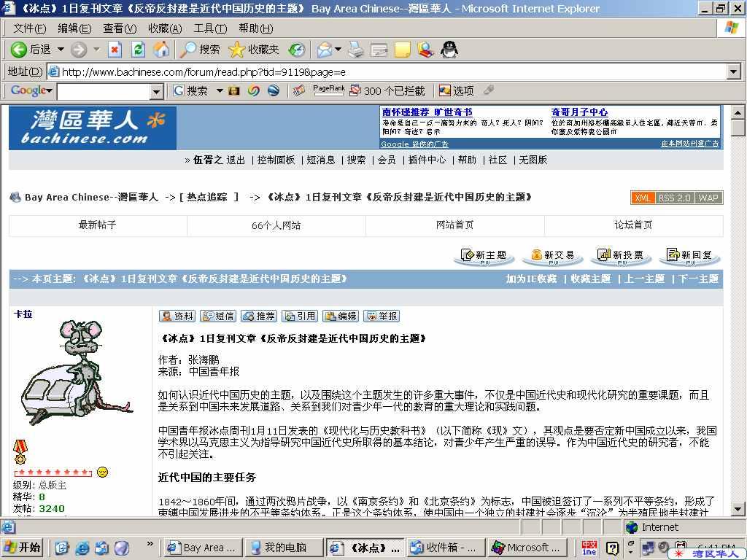Open the 收藏夹 favorites star

[253, 49]
